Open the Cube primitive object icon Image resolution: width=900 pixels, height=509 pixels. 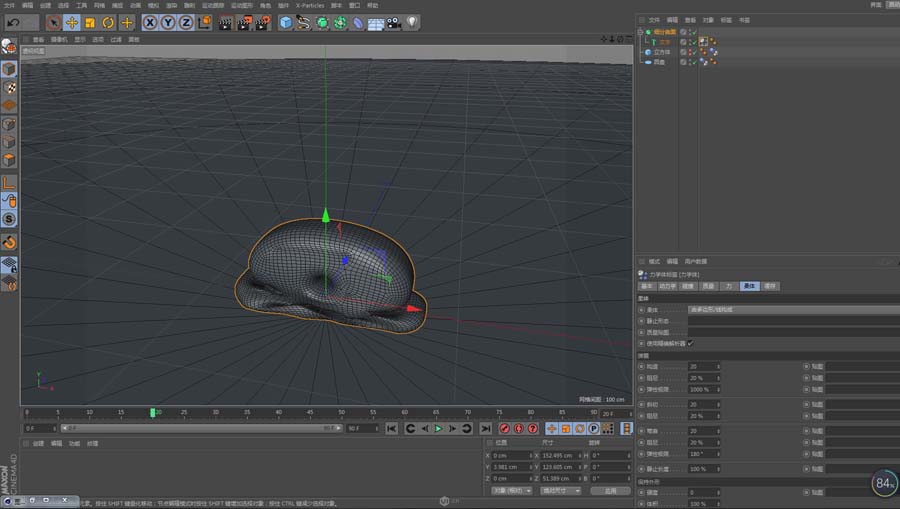286,22
